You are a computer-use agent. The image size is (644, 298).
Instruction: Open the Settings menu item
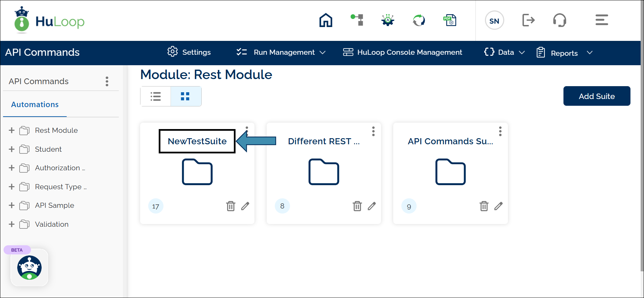pos(189,52)
